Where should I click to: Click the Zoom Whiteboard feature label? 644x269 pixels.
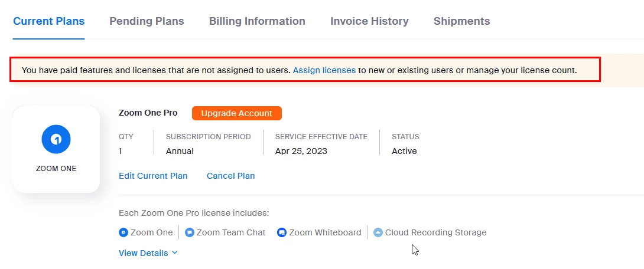pyautogui.click(x=325, y=232)
